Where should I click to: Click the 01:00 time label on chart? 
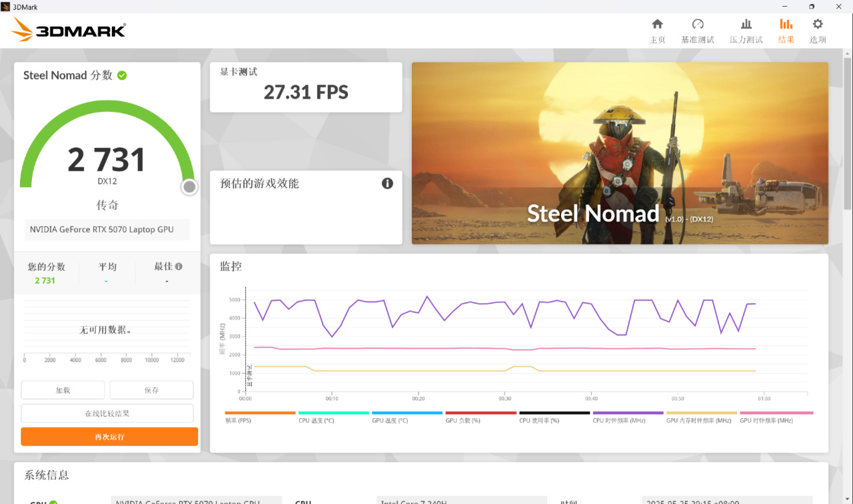coord(764,399)
